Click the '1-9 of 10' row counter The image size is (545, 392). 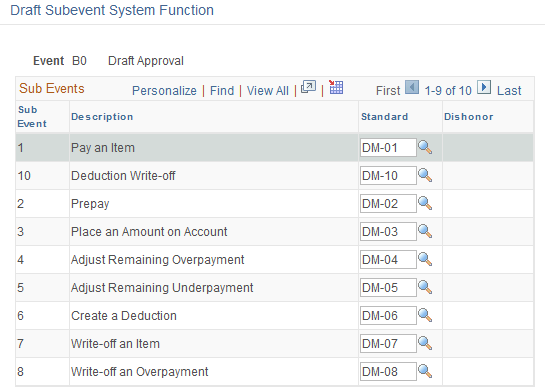448,91
